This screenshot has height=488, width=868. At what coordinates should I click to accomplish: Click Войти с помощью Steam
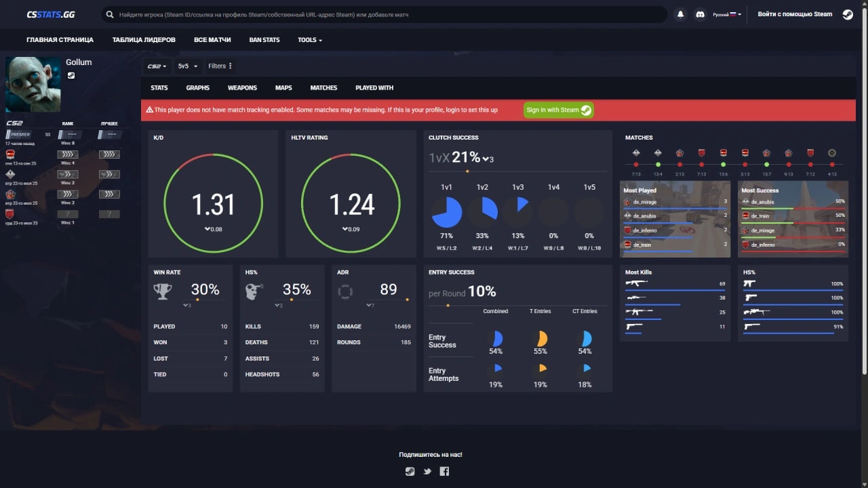coord(795,14)
